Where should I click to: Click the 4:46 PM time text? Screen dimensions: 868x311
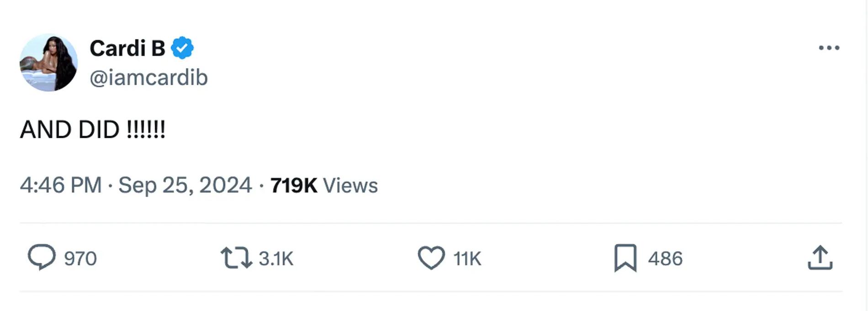click(x=61, y=185)
